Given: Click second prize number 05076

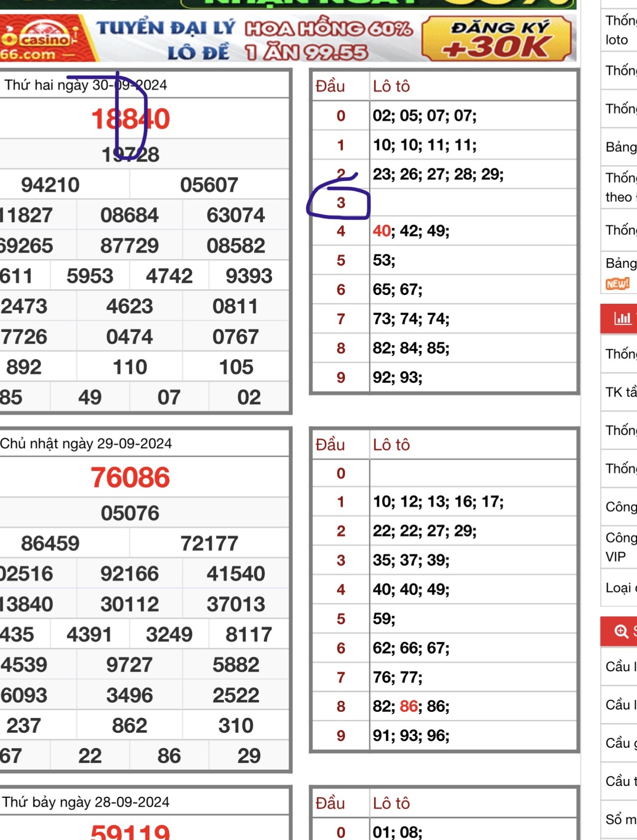Looking at the screenshot, I should tap(130, 513).
